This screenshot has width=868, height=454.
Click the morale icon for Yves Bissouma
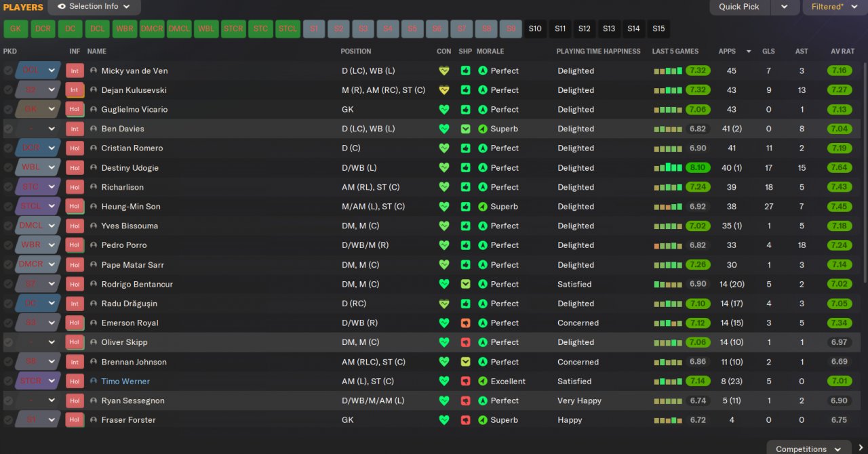click(x=483, y=226)
